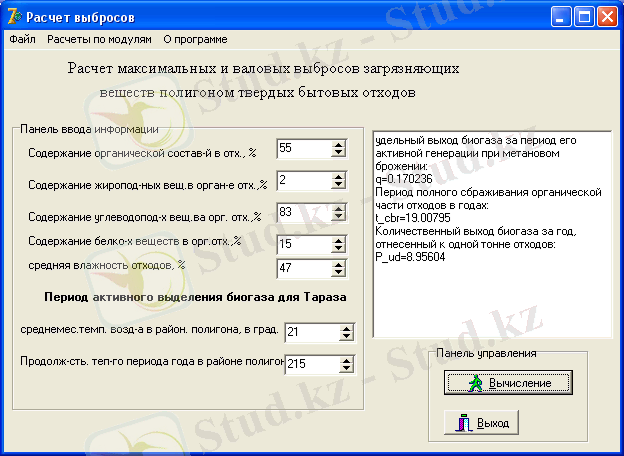This screenshot has height=456, width=624.
Task: Focus the protein content field with 15
Action: [304, 244]
